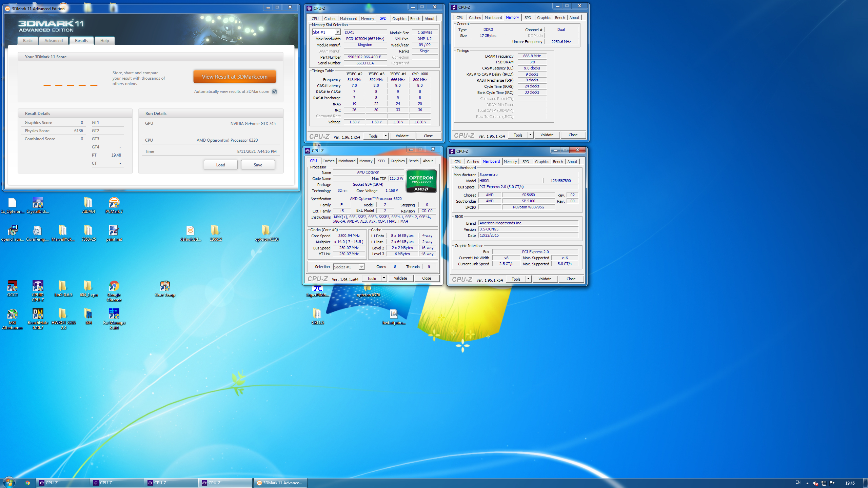This screenshot has height=488, width=868.
Task: Open HWBOT X265 2.3 folder
Action: tap(63, 319)
